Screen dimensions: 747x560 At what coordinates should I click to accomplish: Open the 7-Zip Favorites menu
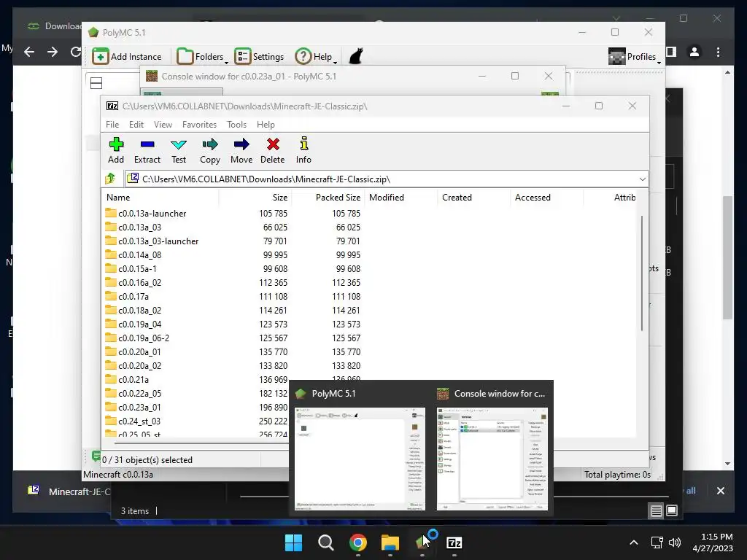coord(199,124)
